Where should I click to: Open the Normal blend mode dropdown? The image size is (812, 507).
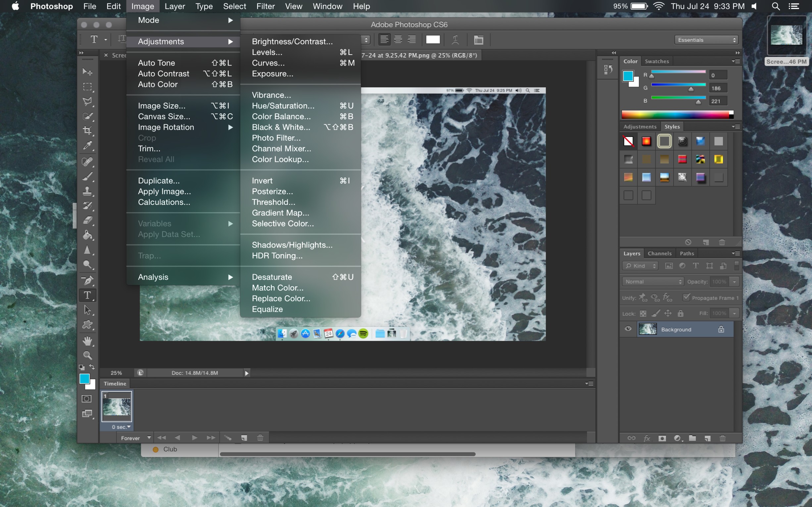[653, 282]
